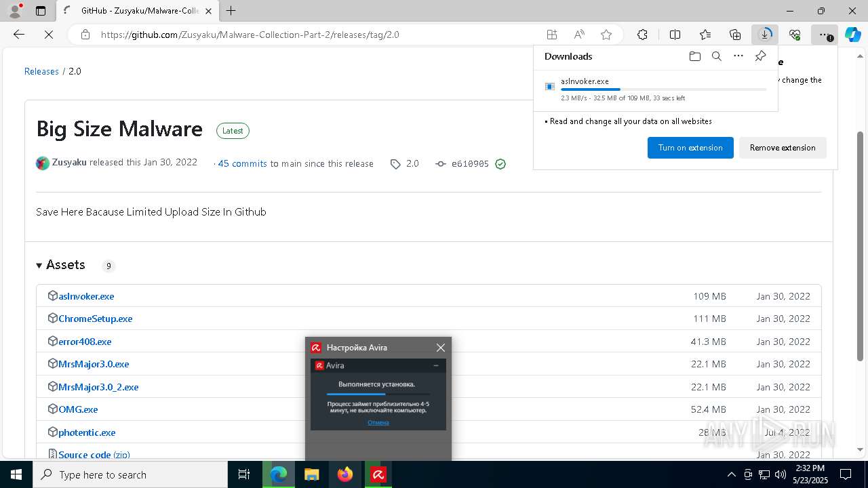Search downloads magnifier icon
The image size is (868, 488).
716,56
